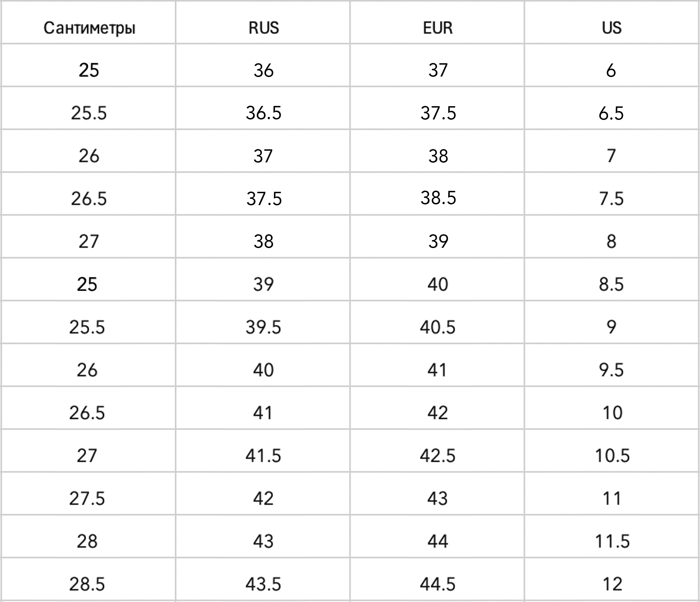Image resolution: width=700 pixels, height=602 pixels.
Task: Select the 41.5 cell in RUS column
Action: tap(263, 455)
